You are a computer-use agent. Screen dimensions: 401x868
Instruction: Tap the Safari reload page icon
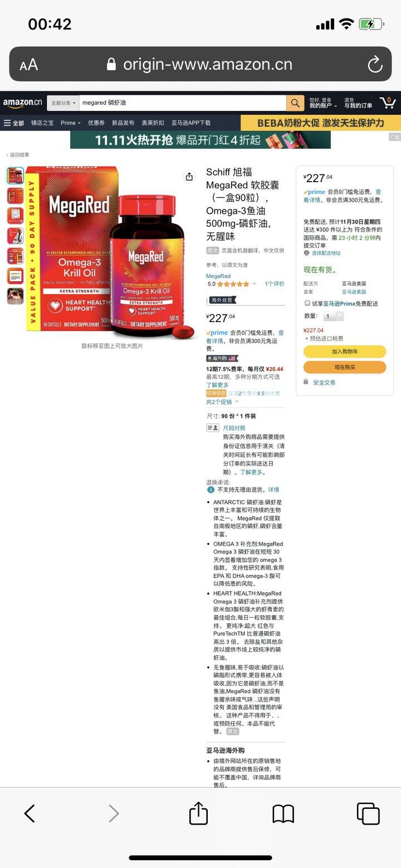(375, 65)
